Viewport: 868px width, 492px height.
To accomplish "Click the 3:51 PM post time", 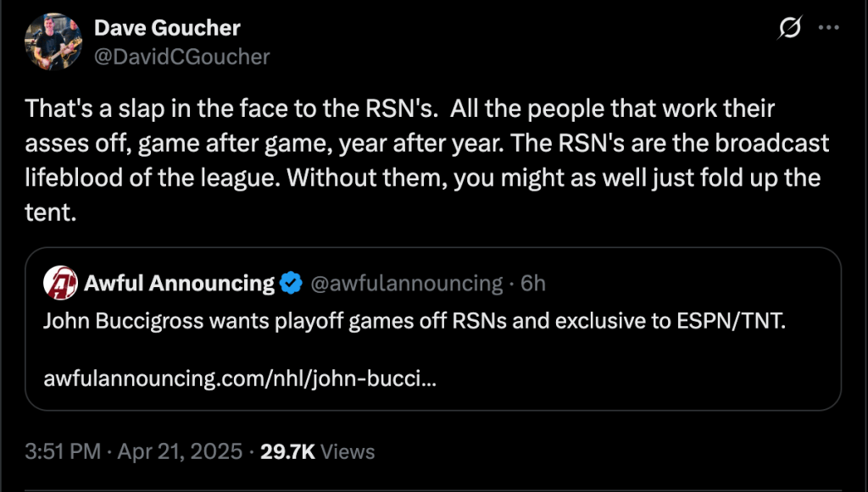I will click(63, 451).
